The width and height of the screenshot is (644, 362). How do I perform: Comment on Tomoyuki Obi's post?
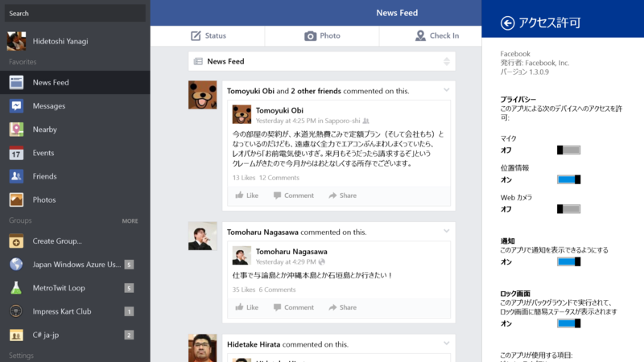point(294,195)
